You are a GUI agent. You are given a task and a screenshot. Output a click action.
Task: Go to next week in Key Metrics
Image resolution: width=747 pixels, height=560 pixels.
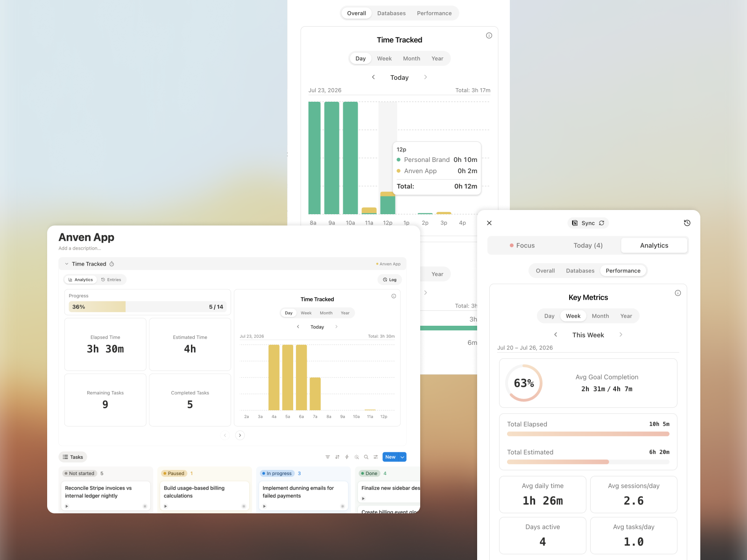click(621, 335)
